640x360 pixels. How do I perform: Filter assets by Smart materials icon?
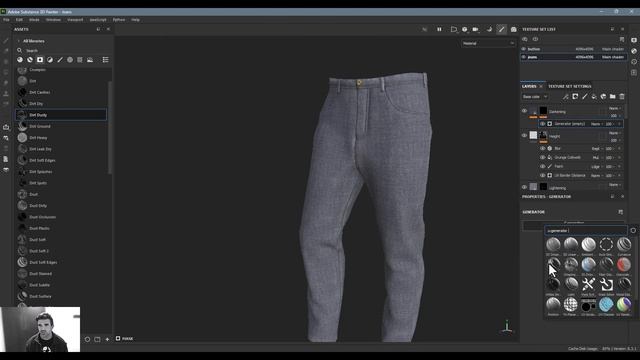pos(30,60)
